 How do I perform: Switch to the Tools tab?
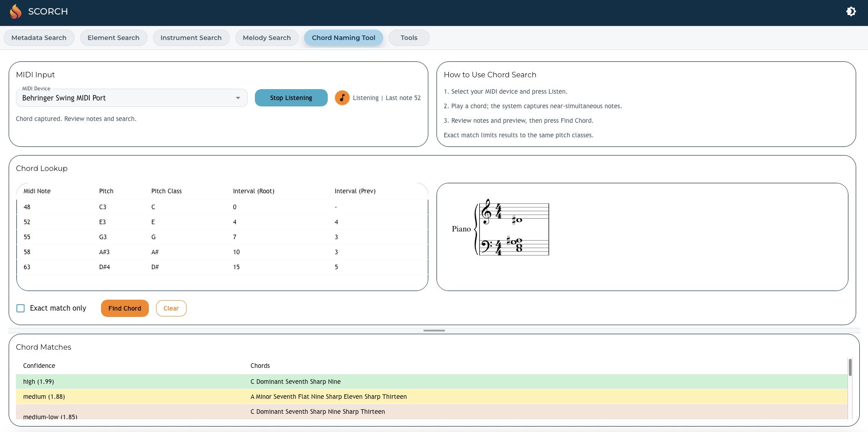409,37
